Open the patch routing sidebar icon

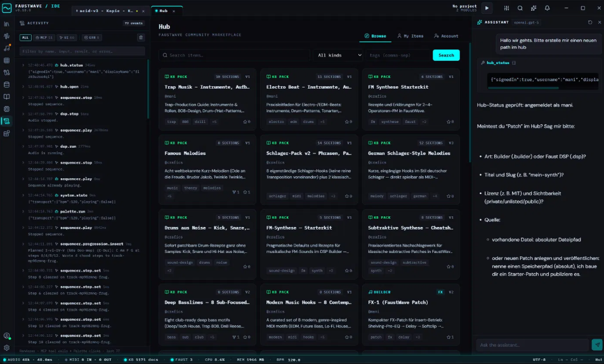tap(6, 72)
